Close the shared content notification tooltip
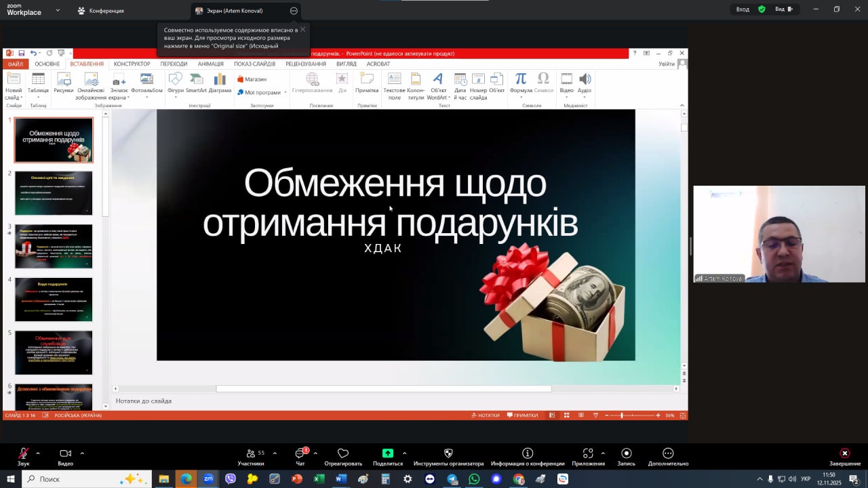 pyautogui.click(x=302, y=29)
